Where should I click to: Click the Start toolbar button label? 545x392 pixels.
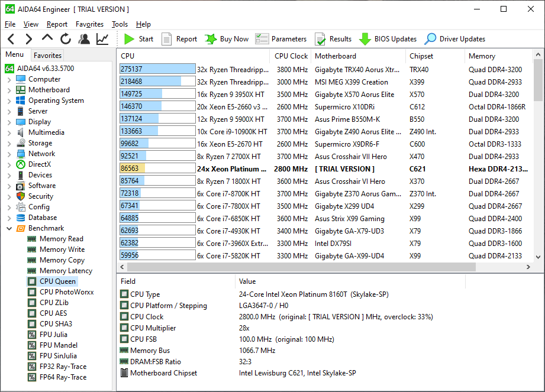pyautogui.click(x=146, y=39)
